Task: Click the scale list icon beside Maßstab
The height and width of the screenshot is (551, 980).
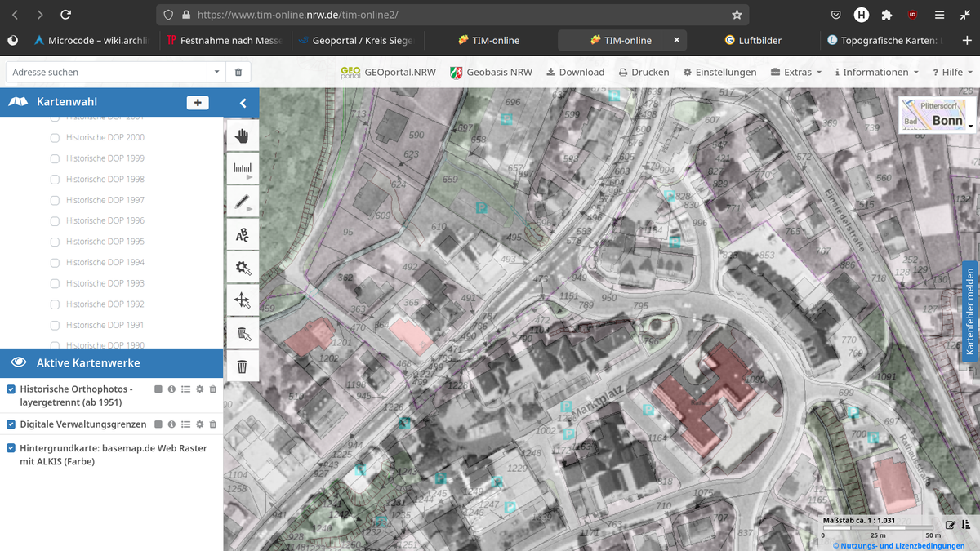Action: [966, 525]
